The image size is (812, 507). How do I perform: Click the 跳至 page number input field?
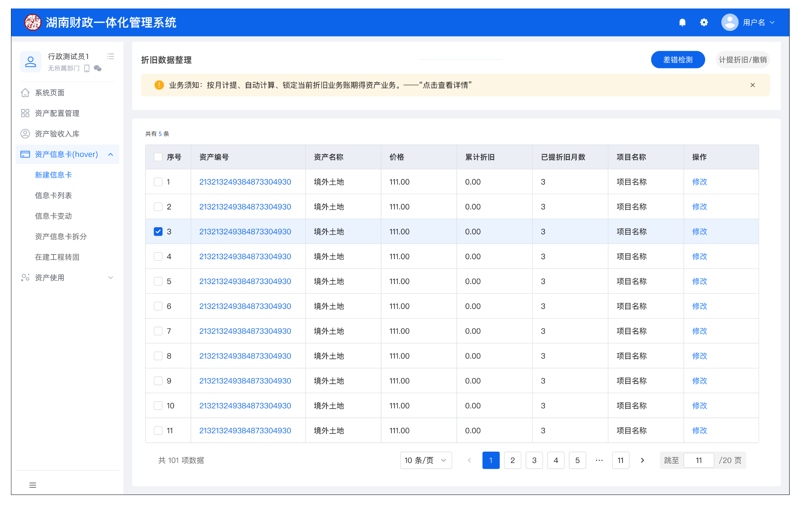point(698,460)
